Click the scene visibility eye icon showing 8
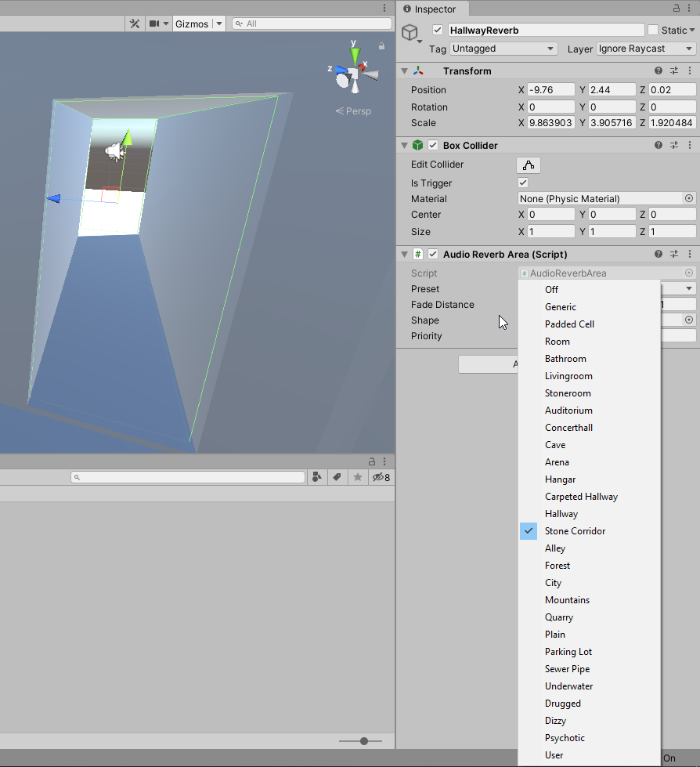This screenshot has width=700, height=767. coord(377,477)
